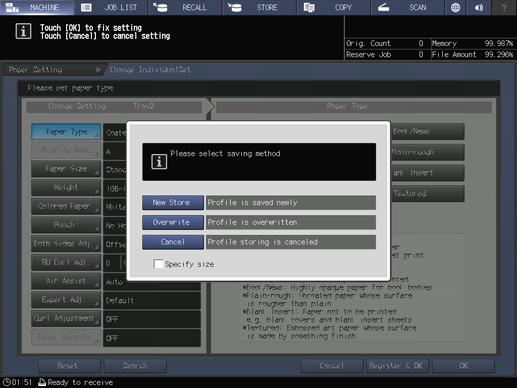
Task: Click the clock icon in status bar
Action: click(x=6, y=382)
